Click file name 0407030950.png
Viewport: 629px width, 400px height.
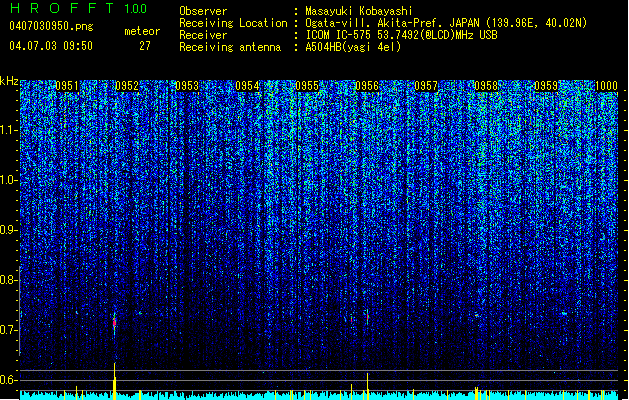tap(51, 26)
